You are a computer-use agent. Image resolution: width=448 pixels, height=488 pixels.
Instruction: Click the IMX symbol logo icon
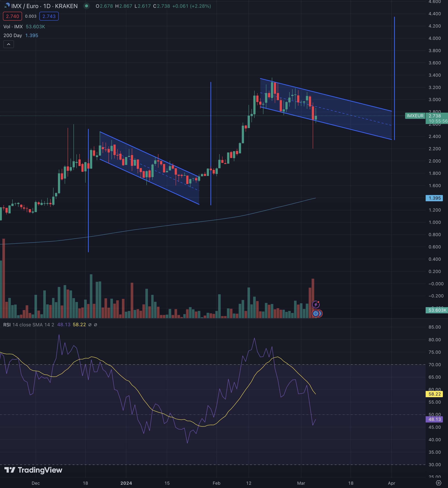tap(7, 6)
